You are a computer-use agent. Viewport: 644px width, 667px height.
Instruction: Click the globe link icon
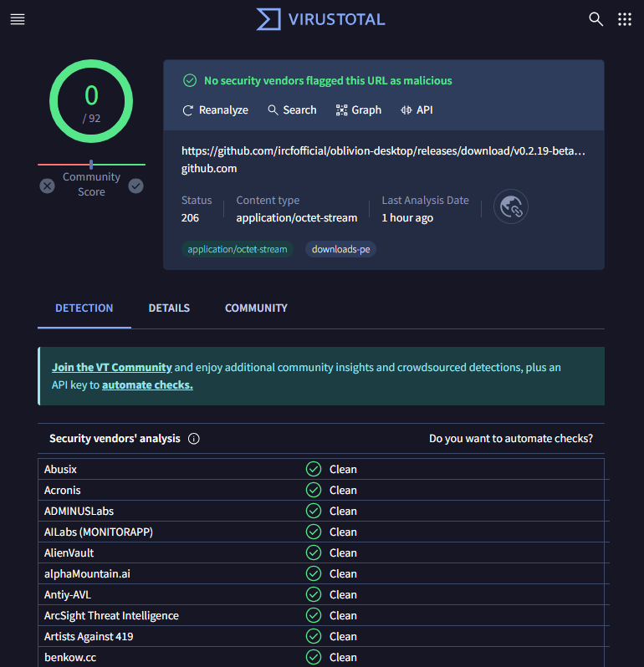(x=511, y=206)
